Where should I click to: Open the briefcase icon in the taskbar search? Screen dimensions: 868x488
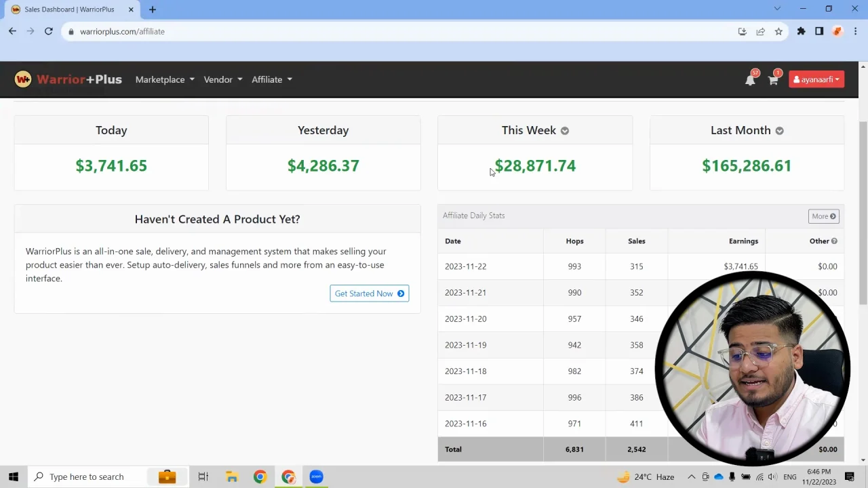point(167,476)
